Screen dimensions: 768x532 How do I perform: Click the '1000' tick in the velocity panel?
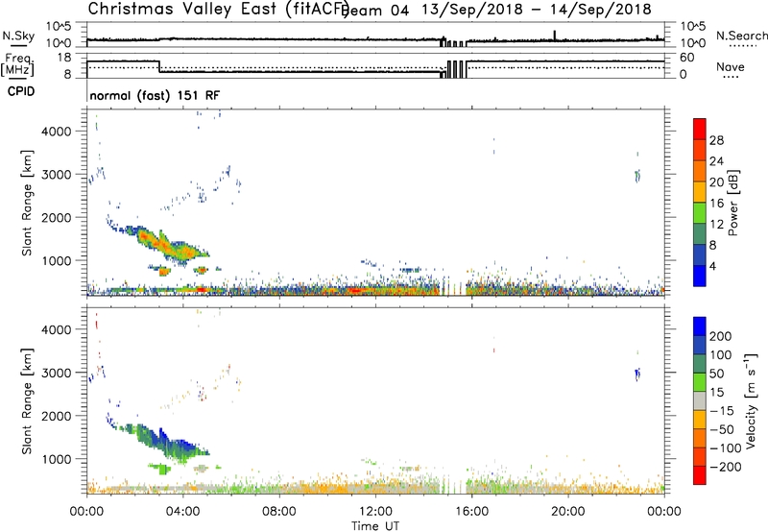[x=57, y=459]
